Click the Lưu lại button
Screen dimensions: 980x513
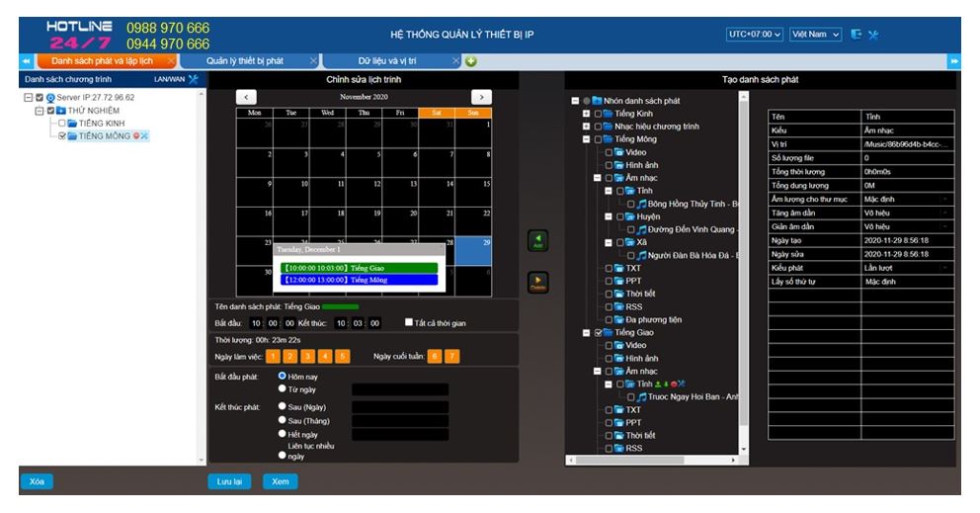click(x=224, y=482)
